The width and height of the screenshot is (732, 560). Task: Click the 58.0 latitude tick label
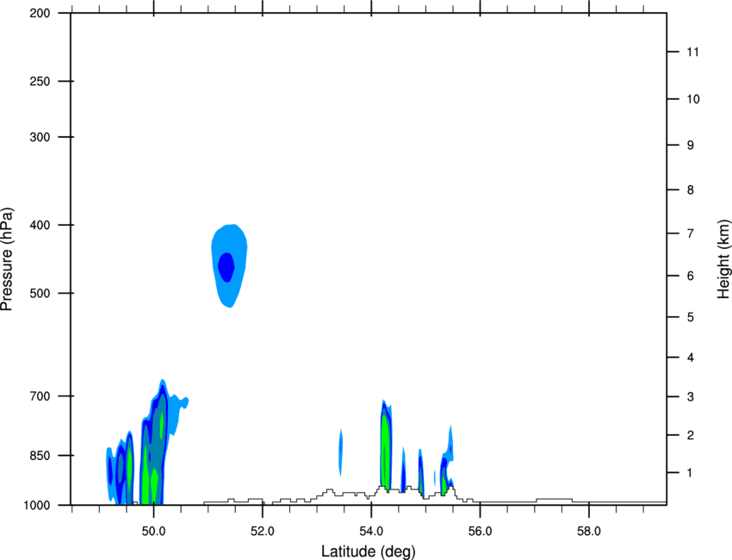(x=589, y=532)
